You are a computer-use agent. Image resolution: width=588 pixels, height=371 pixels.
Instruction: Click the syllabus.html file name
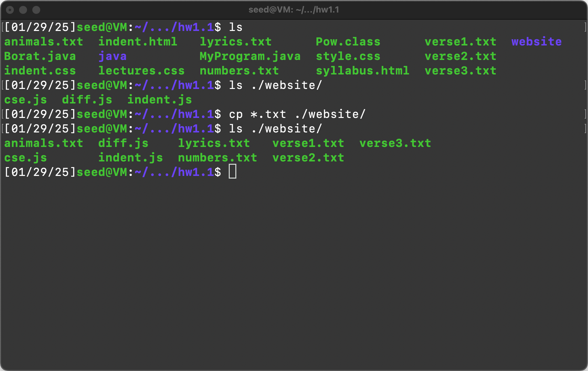click(362, 71)
